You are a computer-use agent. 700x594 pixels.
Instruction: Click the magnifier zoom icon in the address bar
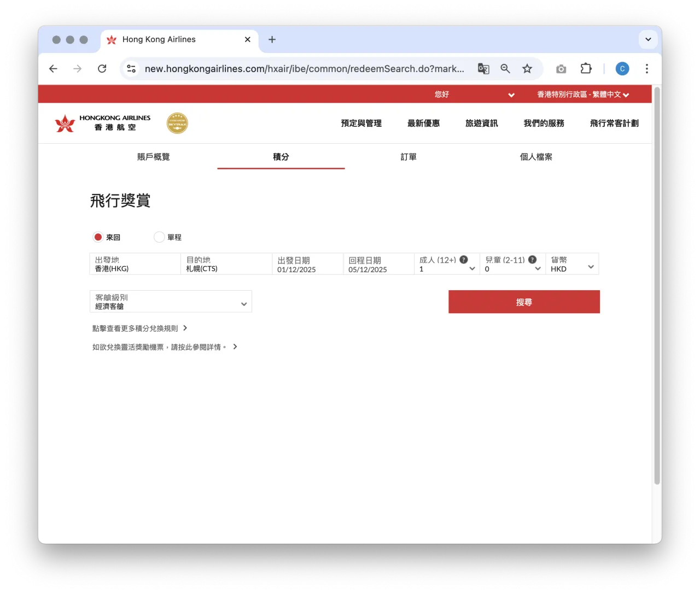click(505, 68)
